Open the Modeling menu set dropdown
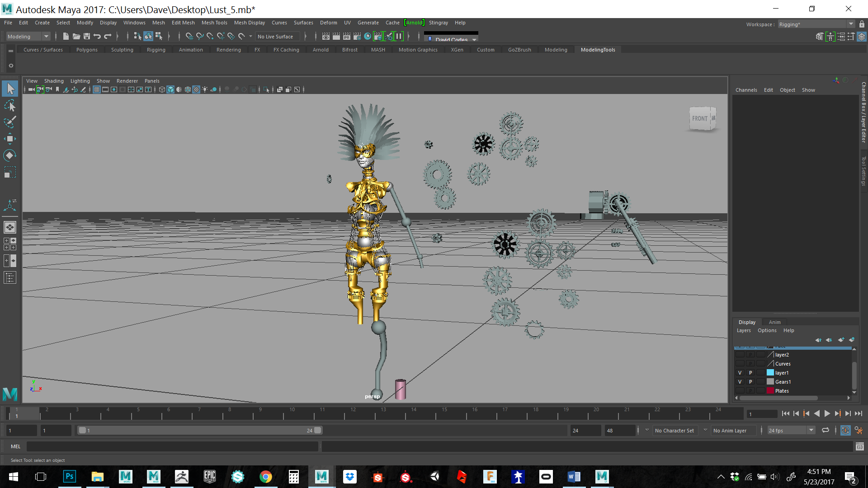This screenshot has width=868, height=488. [x=28, y=37]
